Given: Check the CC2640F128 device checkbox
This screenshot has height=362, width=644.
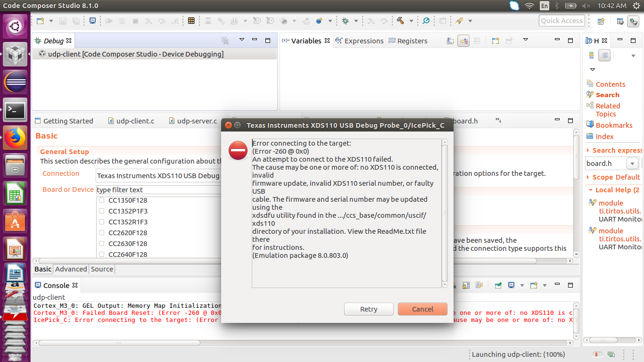Looking at the screenshot, I should (x=102, y=255).
